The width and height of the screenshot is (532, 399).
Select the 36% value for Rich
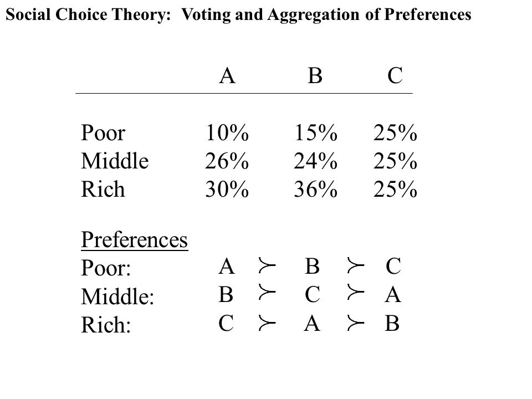315,189
